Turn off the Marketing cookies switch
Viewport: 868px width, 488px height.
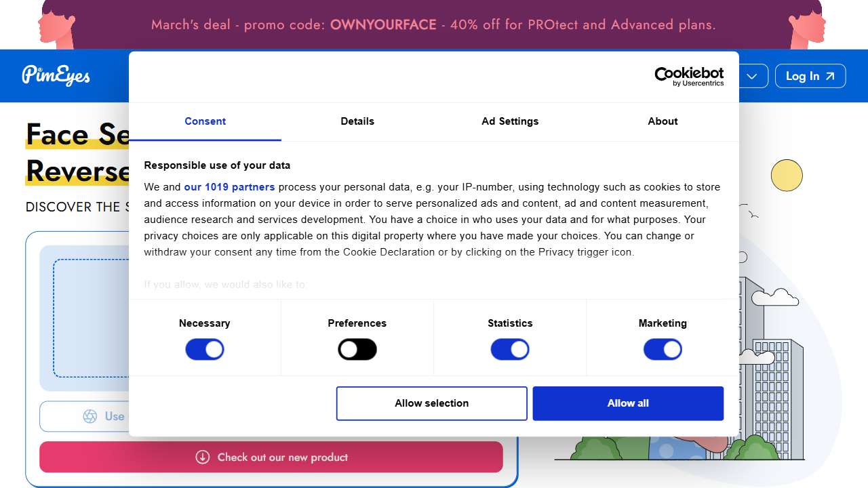(x=663, y=350)
